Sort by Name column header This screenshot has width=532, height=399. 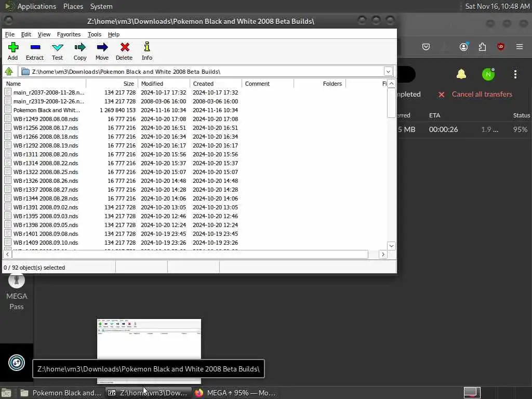point(44,84)
